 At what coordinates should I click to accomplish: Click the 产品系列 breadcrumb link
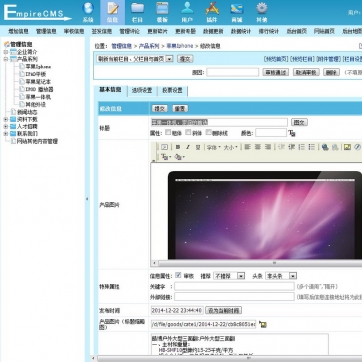(x=149, y=46)
